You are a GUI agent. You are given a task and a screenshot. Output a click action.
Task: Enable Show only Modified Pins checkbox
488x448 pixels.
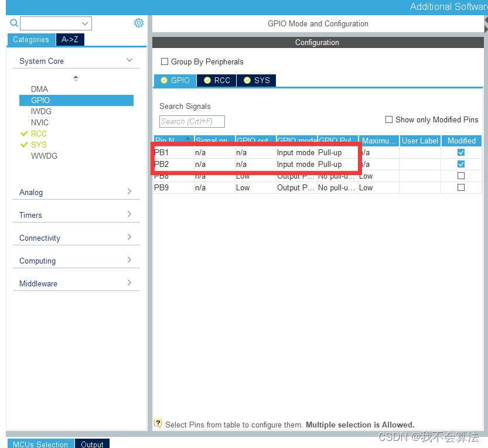389,120
